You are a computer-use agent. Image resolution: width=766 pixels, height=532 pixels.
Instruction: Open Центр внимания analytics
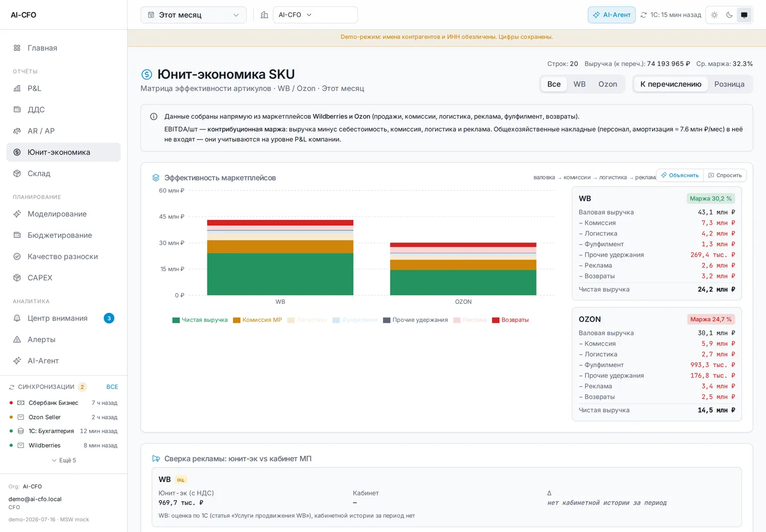[x=63, y=318]
